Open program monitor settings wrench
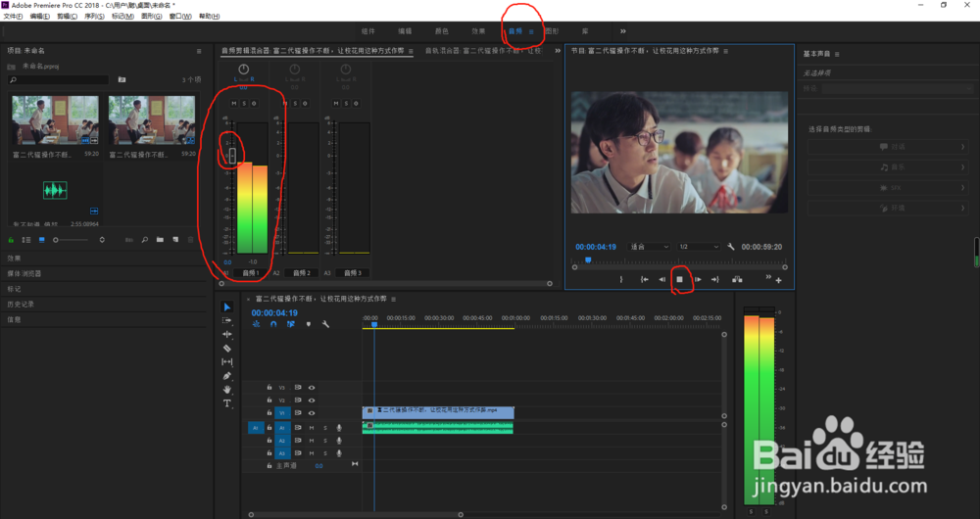This screenshot has width=980, height=519. (x=731, y=247)
